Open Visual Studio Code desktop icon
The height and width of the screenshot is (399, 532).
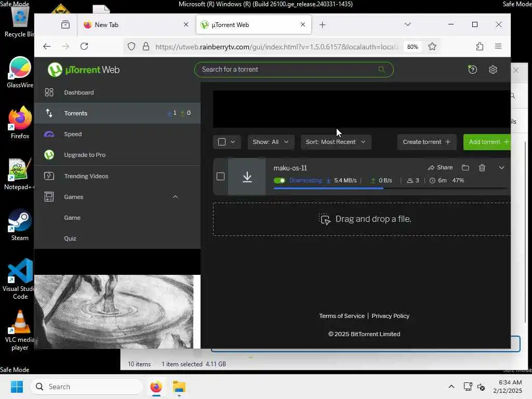click(20, 279)
